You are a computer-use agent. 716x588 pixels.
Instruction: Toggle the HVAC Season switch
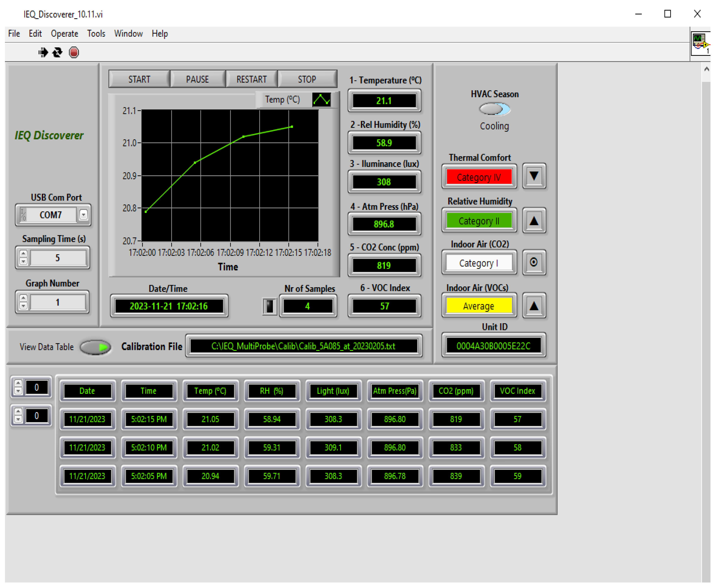coord(494,109)
